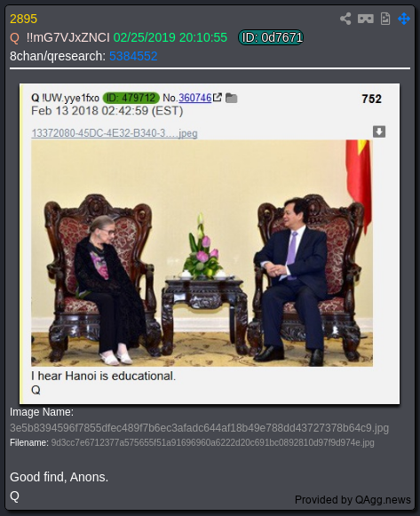Click the Provided by QAgg.news credit
Image resolution: width=420 pixels, height=516 pixels.
point(353,500)
